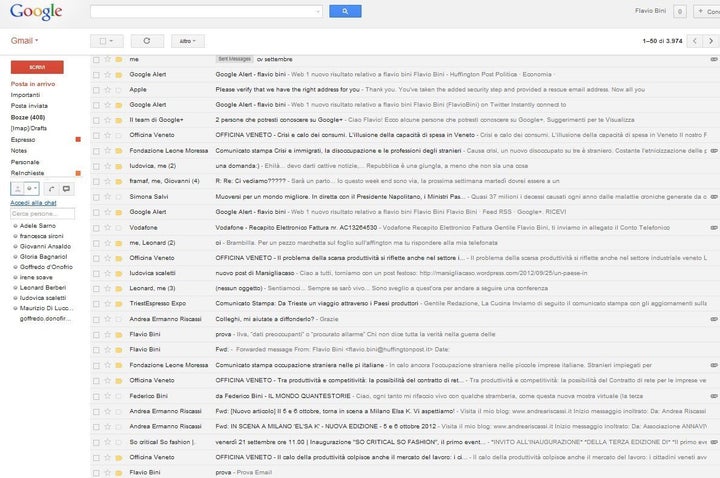Viewport: 720px width, 478px height.
Task: Star the framaf, me, Giovanni (4) email
Action: point(107,181)
